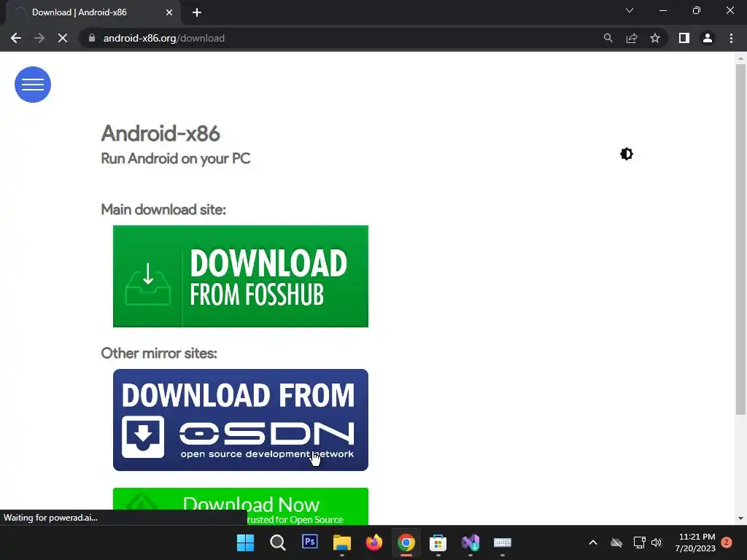This screenshot has width=747, height=560.
Task: Open the zoom magnifier icon in address bar
Action: (x=608, y=38)
